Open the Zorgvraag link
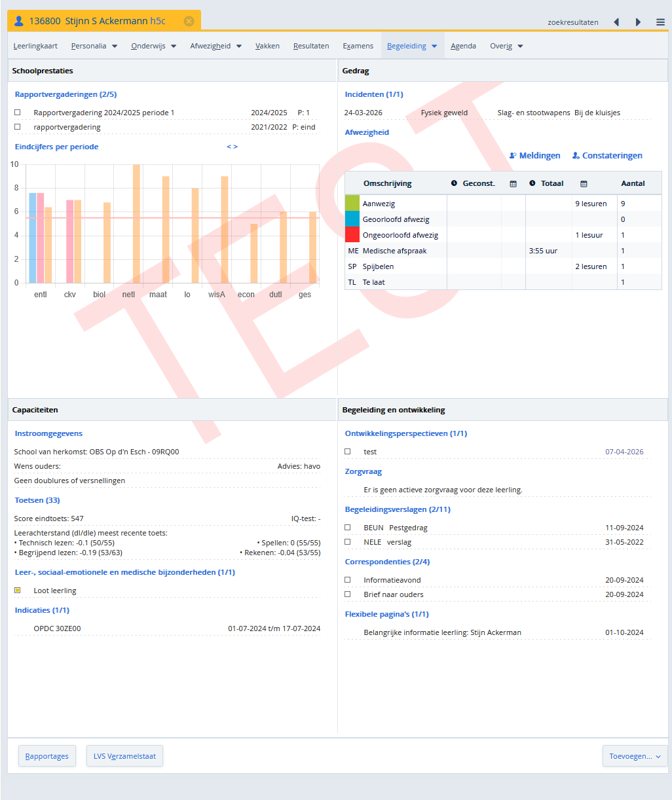Viewport: 672px width, 800px height. coord(364,471)
